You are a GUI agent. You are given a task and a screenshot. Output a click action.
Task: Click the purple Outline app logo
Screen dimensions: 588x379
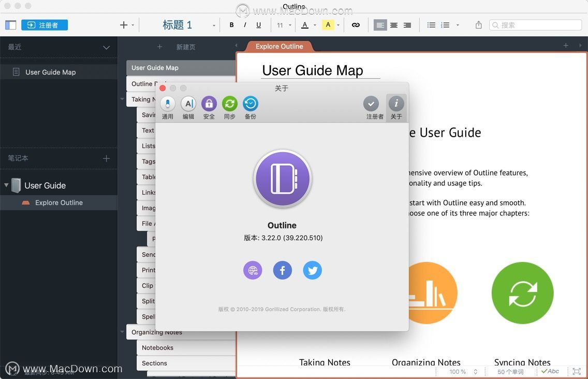tap(283, 178)
